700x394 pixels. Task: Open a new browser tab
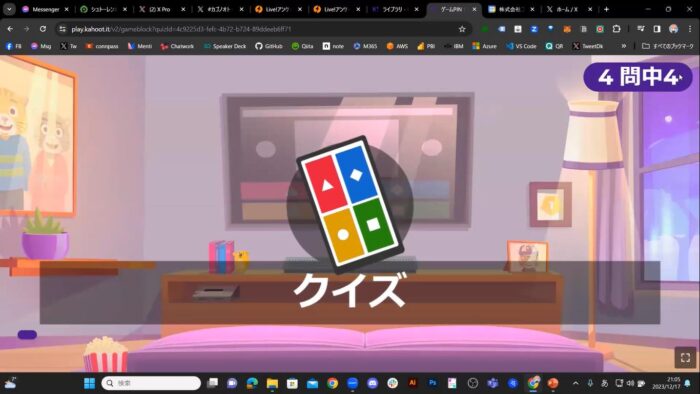pos(606,9)
